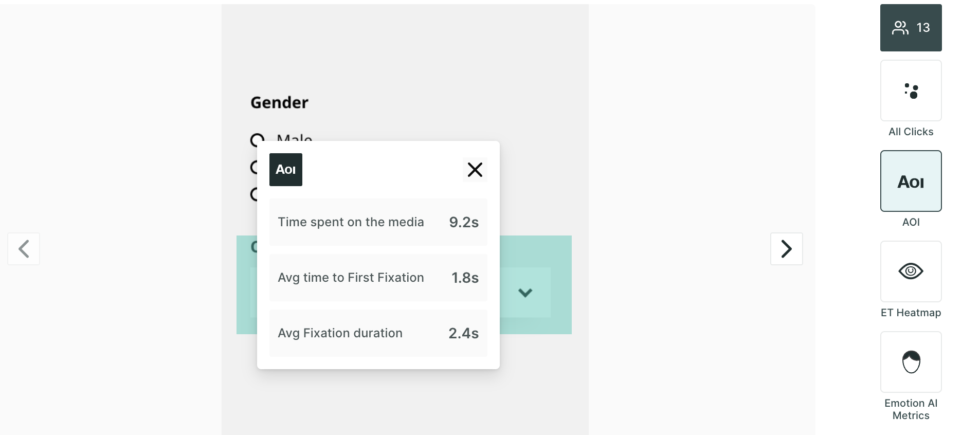980x435 pixels.
Task: Click the Gender heading text
Action: point(279,103)
